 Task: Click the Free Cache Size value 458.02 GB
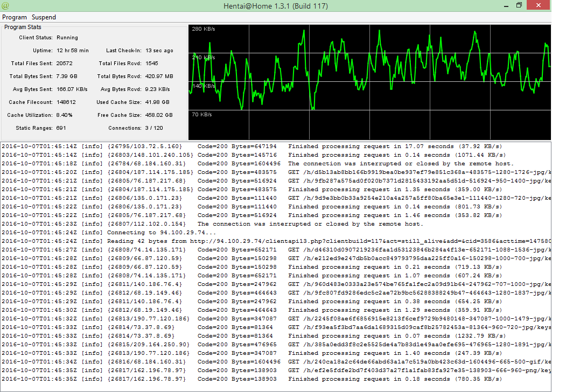tap(159, 115)
